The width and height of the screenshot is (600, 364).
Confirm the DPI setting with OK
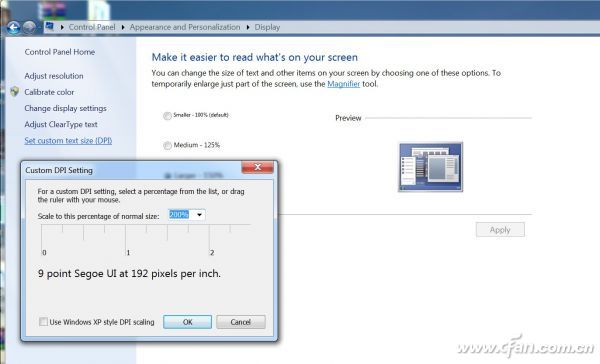(188, 322)
